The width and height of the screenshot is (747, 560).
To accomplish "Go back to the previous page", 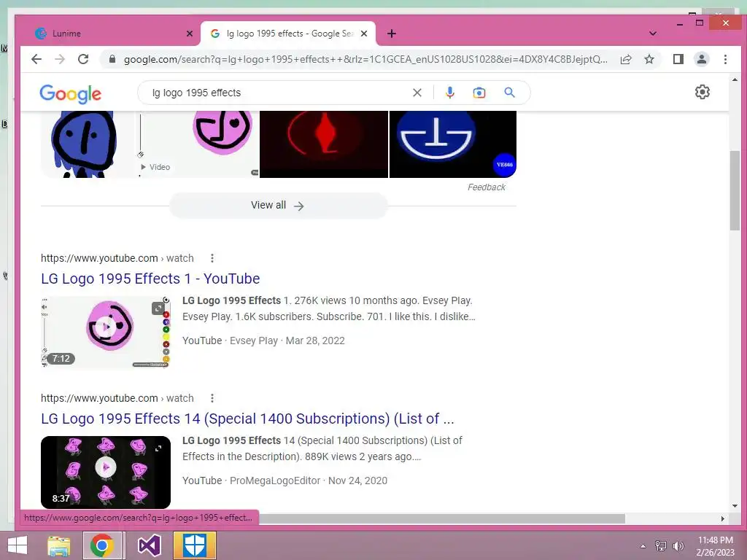I will [36, 59].
